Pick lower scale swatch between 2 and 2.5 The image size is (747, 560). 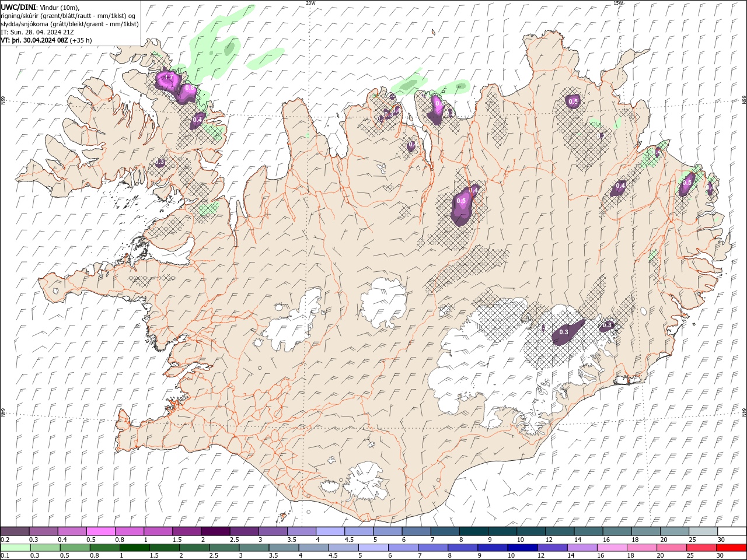click(x=194, y=547)
